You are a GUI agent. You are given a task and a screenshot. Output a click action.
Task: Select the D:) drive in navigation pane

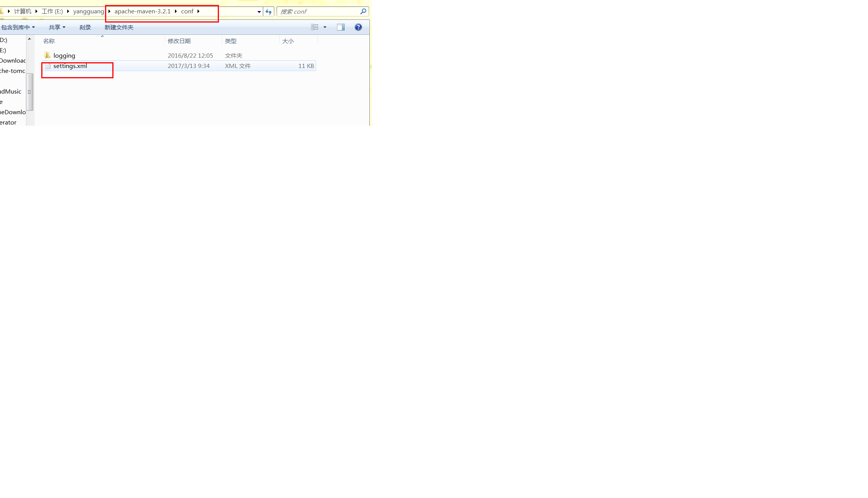pos(3,40)
